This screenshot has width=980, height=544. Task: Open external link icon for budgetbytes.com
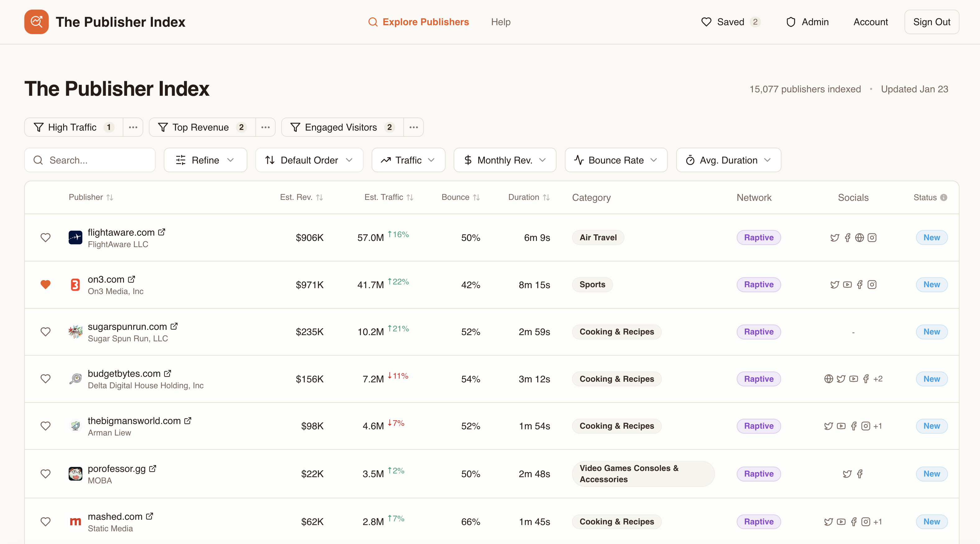pos(168,373)
